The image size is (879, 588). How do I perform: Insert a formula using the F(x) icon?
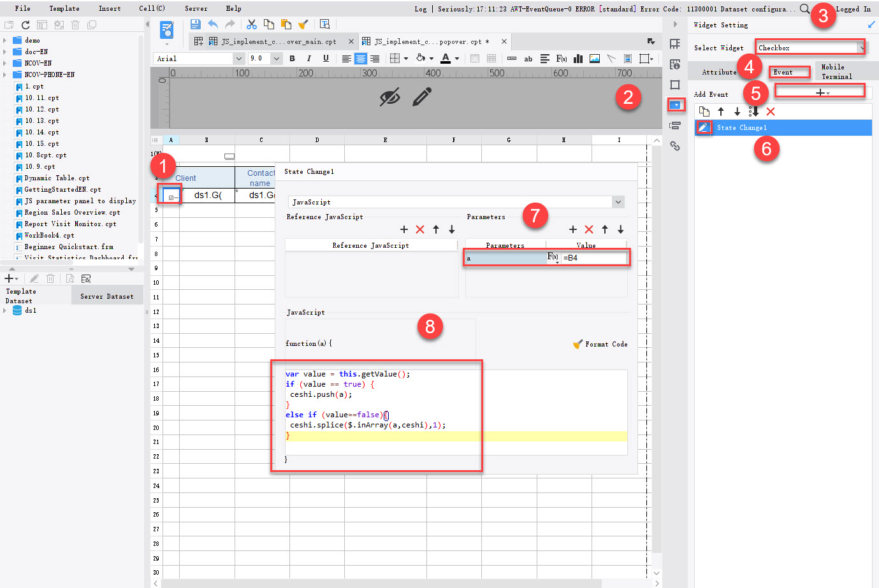click(562, 59)
